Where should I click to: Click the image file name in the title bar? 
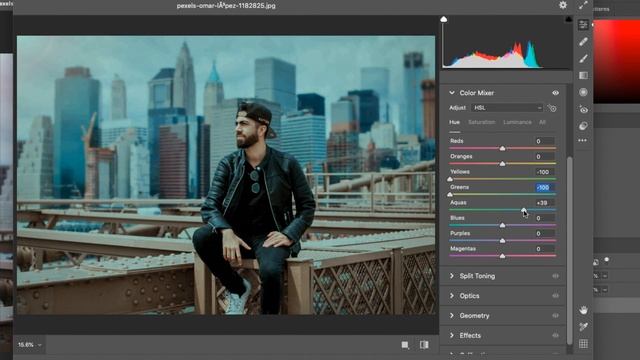pos(226,6)
